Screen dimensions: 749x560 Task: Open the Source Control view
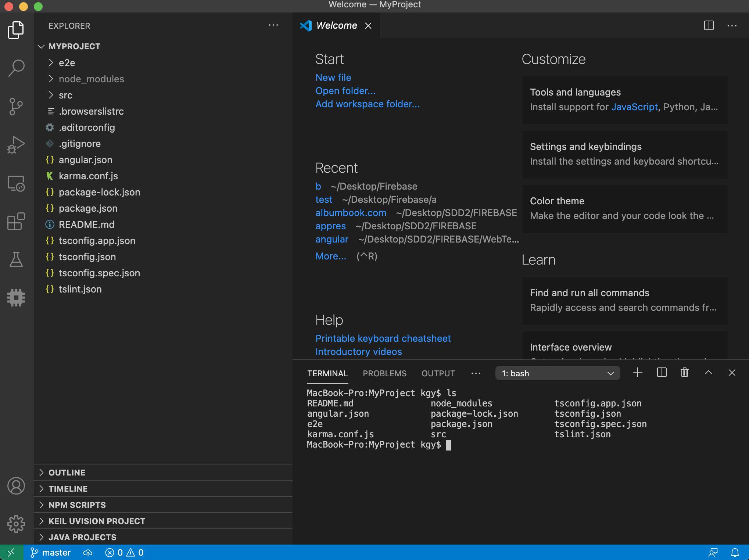click(16, 107)
